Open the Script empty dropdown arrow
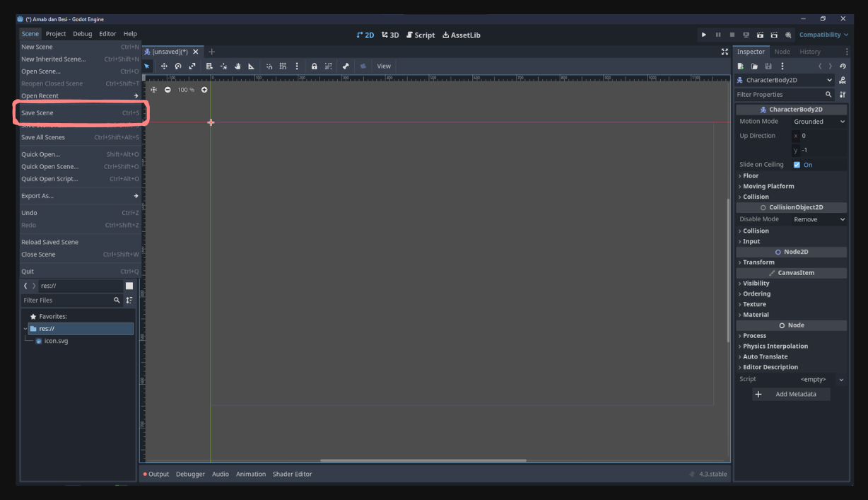The width and height of the screenshot is (868, 500). click(841, 380)
